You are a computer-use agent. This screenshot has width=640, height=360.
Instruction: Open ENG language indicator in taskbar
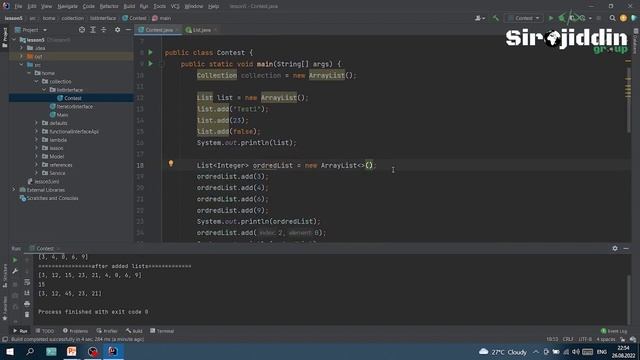(602, 351)
